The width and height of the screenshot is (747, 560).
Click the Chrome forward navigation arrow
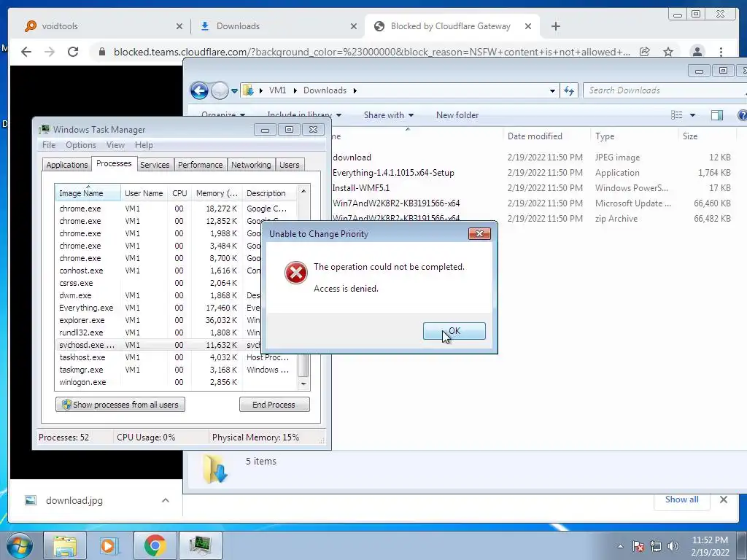pyautogui.click(x=50, y=52)
